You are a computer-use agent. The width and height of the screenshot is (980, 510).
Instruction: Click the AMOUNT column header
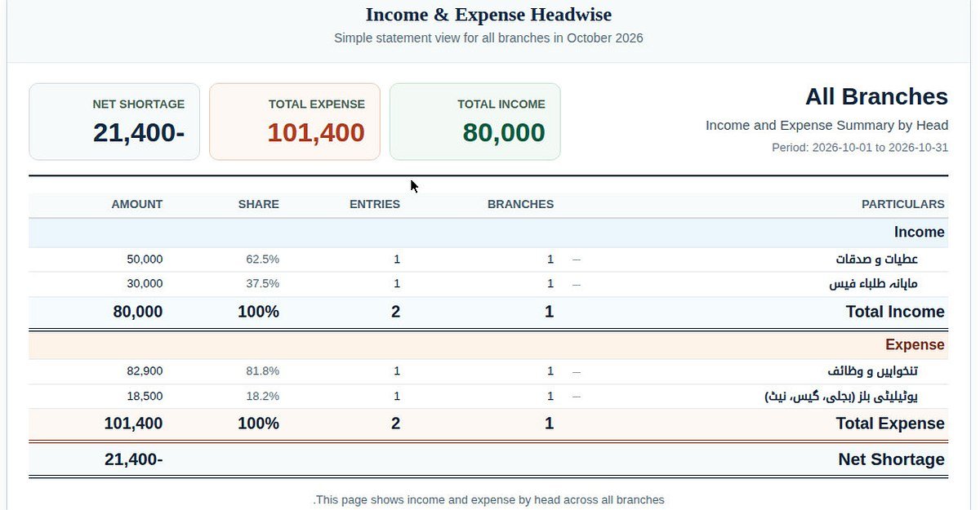point(137,204)
